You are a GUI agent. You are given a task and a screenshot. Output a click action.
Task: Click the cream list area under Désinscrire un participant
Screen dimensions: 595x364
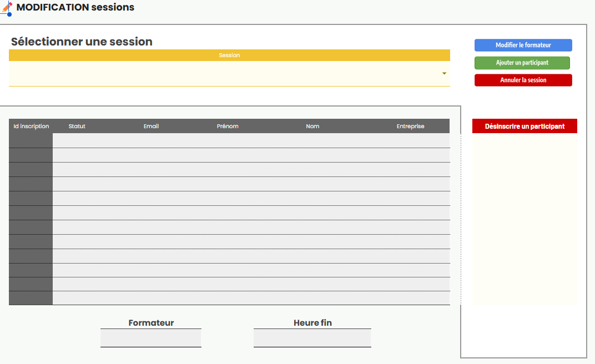[x=525, y=219]
